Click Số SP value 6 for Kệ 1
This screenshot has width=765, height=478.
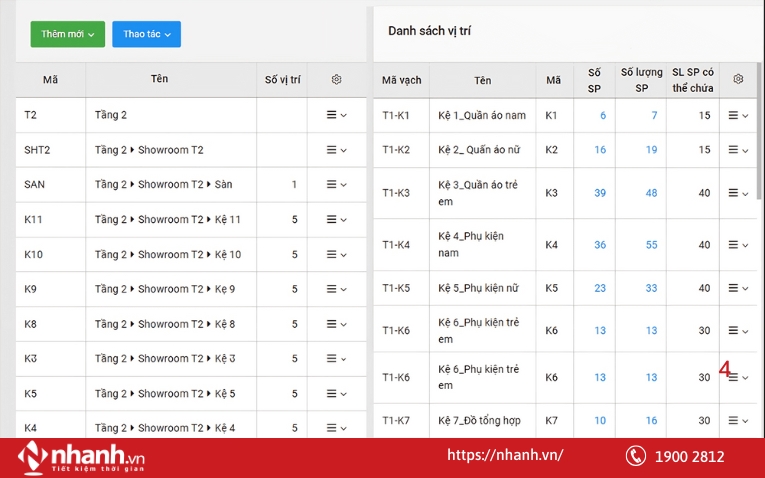(603, 116)
